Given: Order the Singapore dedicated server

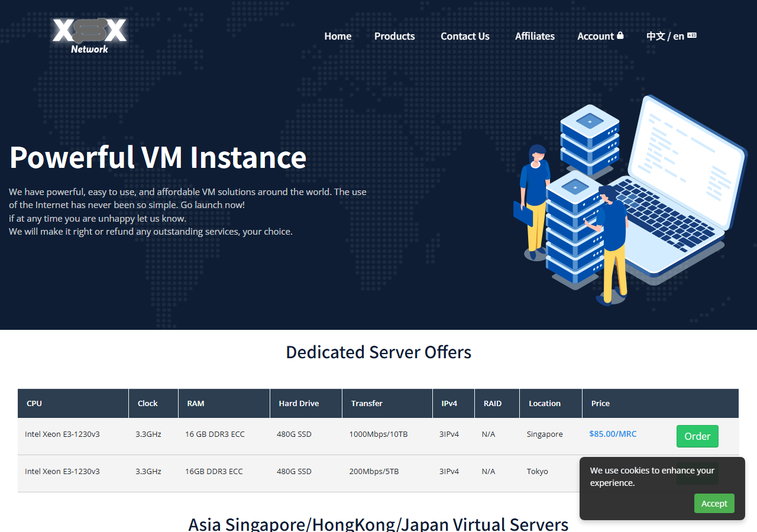Looking at the screenshot, I should tap(697, 436).
